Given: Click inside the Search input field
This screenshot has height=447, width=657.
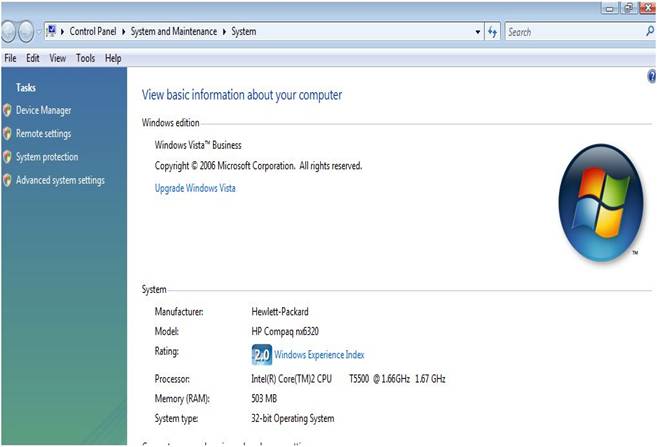Looking at the screenshot, I should tap(570, 32).
